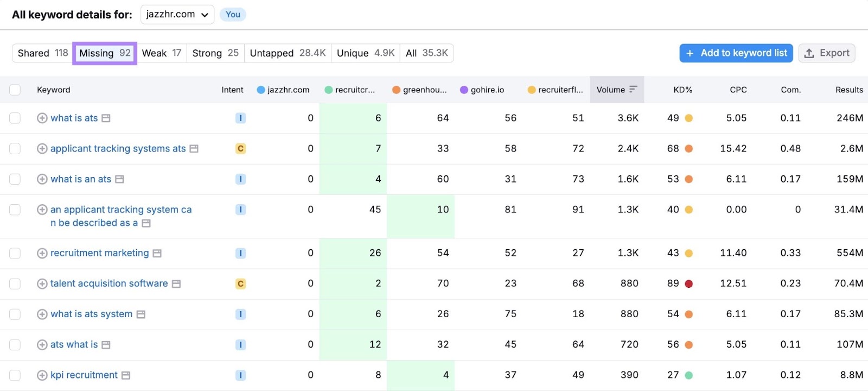This screenshot has width=868, height=391.
Task: Click the Export button
Action: [827, 53]
